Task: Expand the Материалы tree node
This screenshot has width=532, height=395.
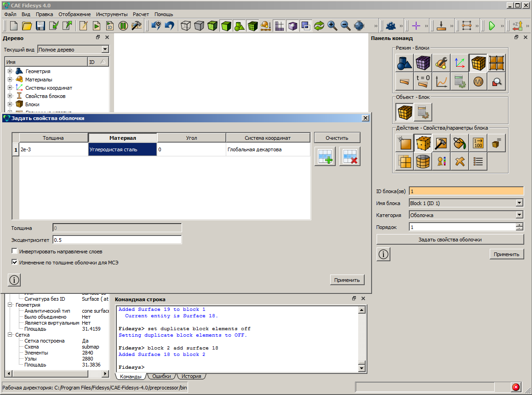Action: [10, 79]
